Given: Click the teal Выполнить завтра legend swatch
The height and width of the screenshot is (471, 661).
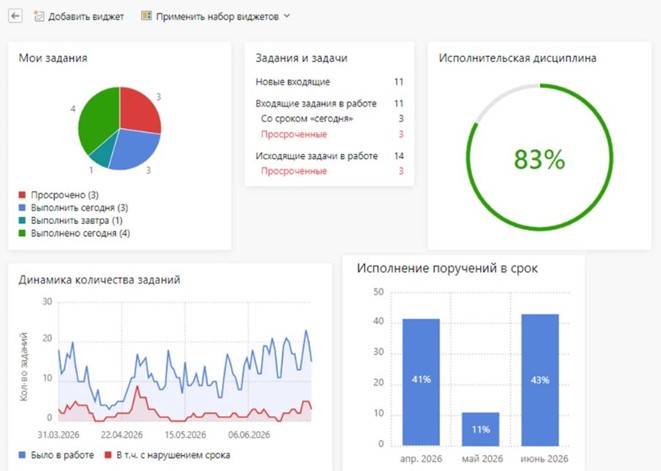Looking at the screenshot, I should tap(22, 220).
